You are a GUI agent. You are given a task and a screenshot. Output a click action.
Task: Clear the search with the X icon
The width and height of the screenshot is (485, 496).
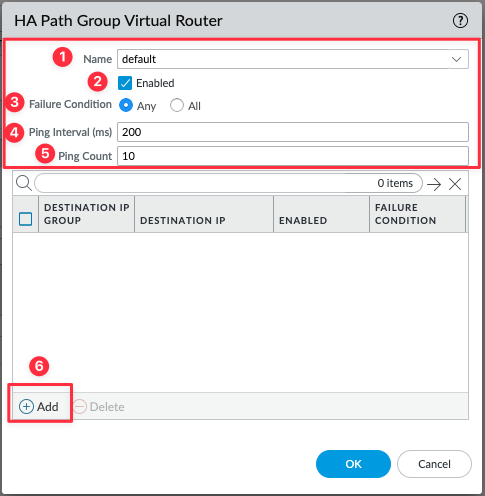click(455, 184)
